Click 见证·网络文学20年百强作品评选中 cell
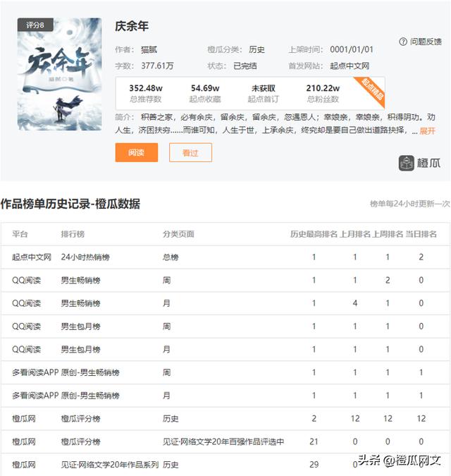Image resolution: width=451 pixels, height=476 pixels. [223, 441]
